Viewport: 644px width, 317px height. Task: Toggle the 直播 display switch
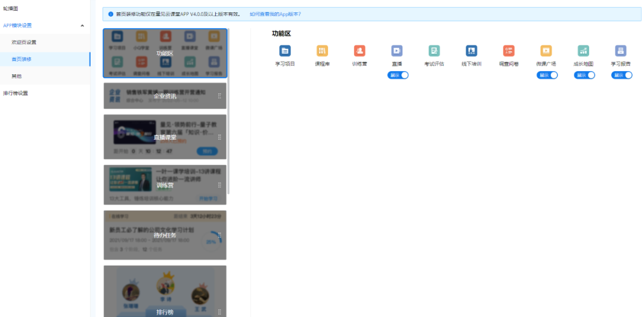(398, 75)
